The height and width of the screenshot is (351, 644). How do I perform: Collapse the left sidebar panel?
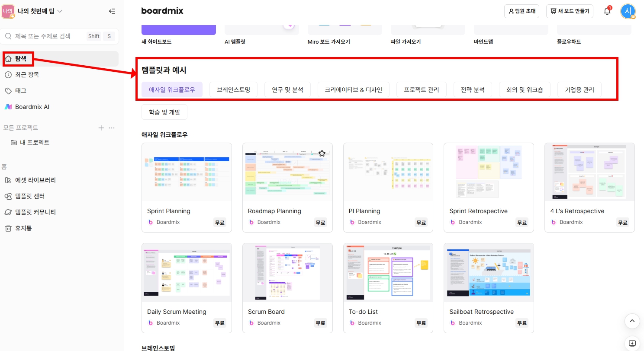pyautogui.click(x=112, y=11)
